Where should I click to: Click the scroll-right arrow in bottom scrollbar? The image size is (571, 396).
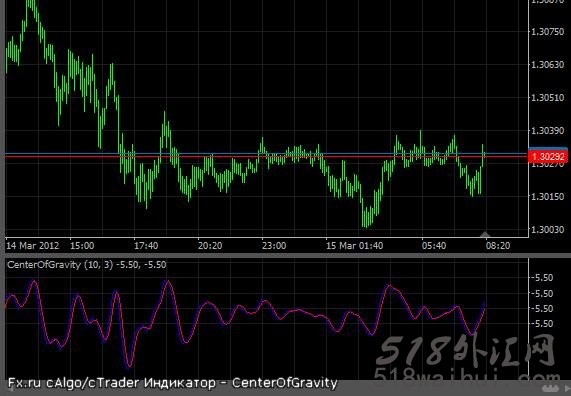[x=567, y=388]
